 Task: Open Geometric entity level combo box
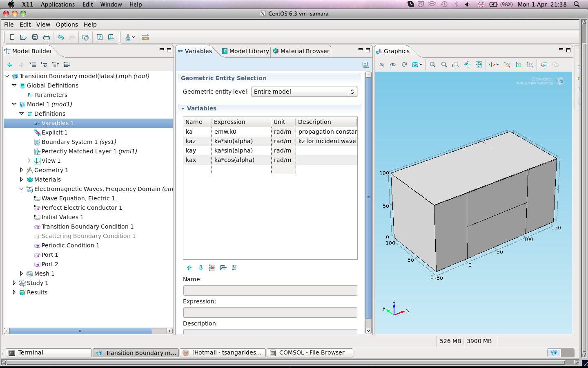point(304,92)
